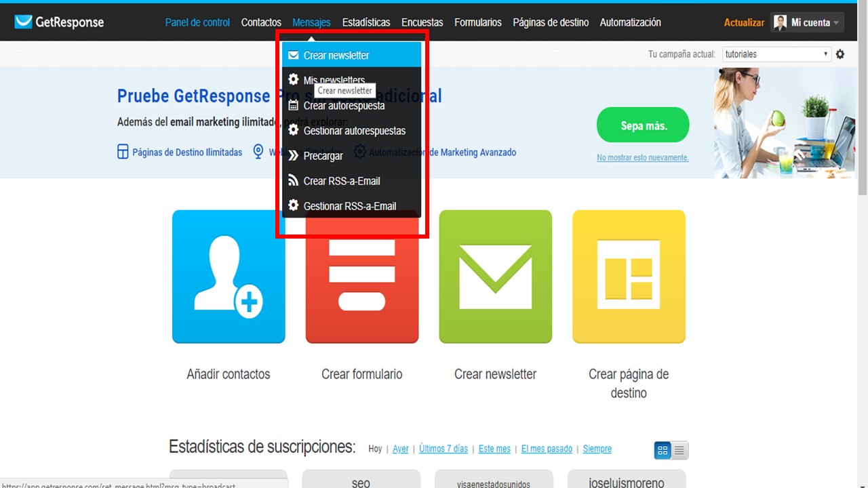Open the Contactos menu

tap(261, 22)
